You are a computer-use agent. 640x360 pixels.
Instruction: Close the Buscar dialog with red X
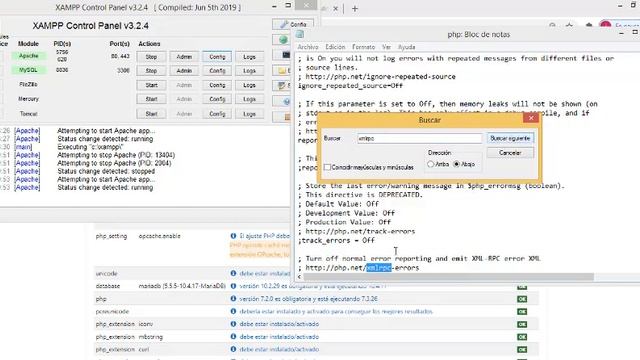(x=531, y=118)
